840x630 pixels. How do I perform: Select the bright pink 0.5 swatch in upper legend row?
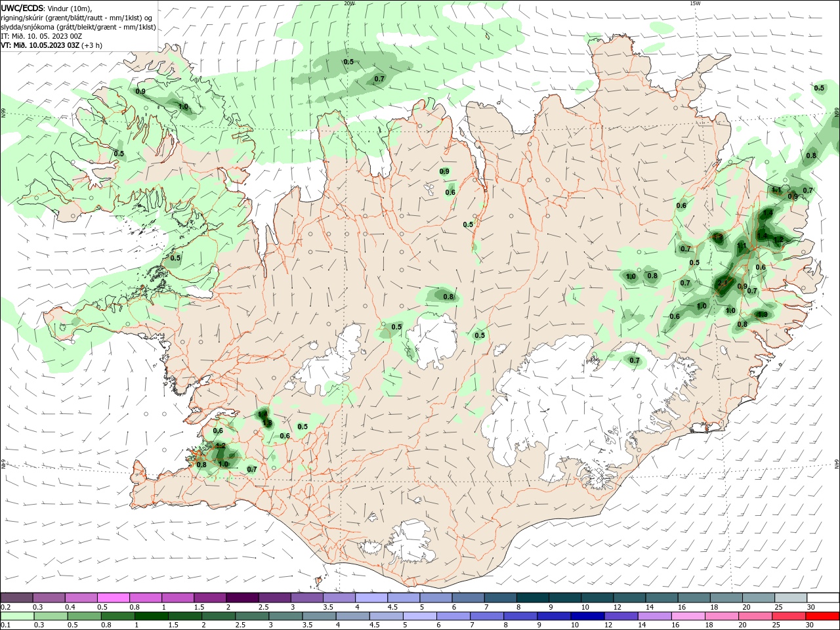[x=113, y=598]
